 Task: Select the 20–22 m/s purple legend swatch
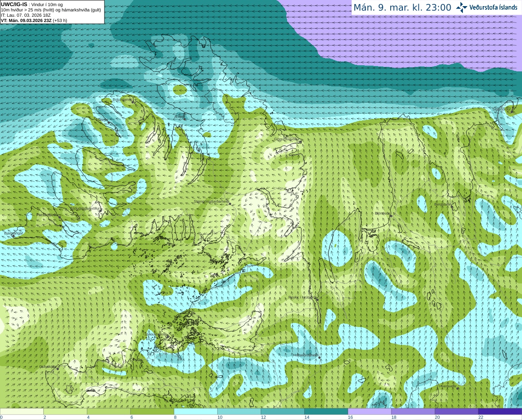(457, 411)
